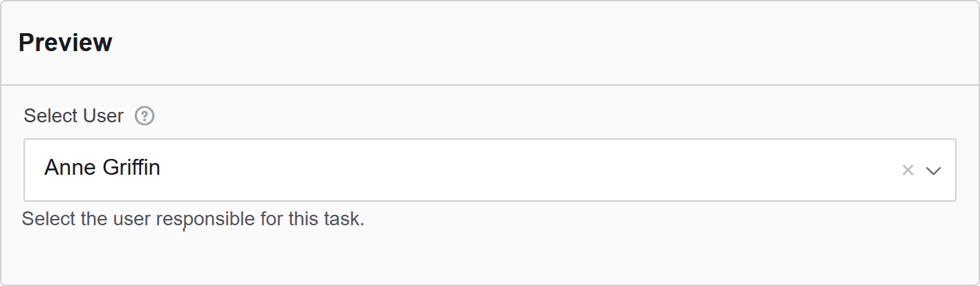Click the helper text below the dropdown
The width and height of the screenshot is (980, 286).
point(193,220)
